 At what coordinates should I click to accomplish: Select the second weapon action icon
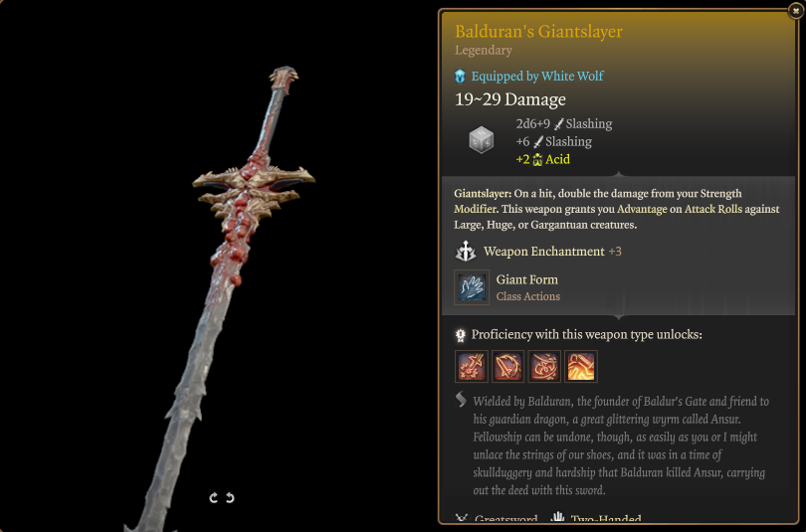(x=507, y=367)
